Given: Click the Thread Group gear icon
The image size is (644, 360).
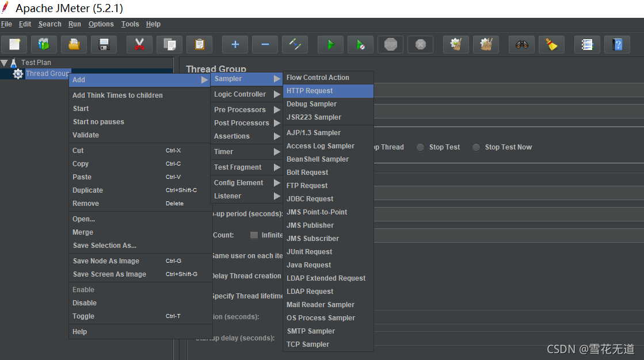Looking at the screenshot, I should pyautogui.click(x=18, y=74).
